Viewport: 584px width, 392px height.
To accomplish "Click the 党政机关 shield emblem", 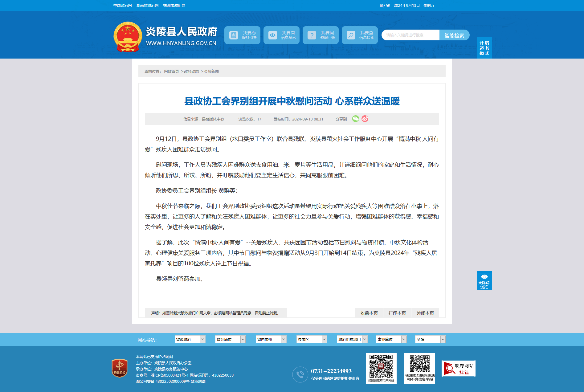I will (120, 368).
